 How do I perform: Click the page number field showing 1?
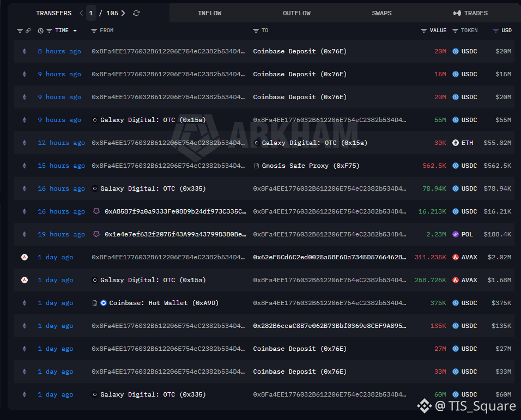tap(91, 13)
